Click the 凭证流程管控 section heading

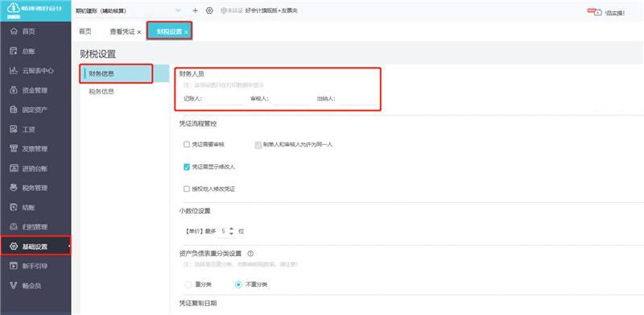198,124
